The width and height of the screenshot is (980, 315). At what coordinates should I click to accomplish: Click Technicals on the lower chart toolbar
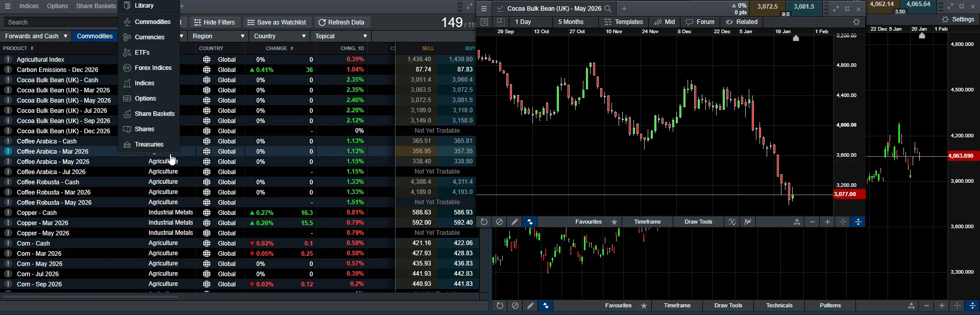779,306
